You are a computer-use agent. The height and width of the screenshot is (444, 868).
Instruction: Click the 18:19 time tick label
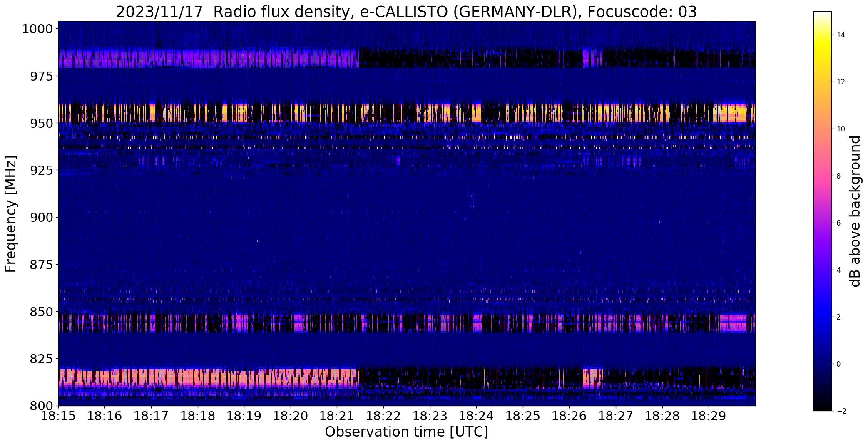pos(244,416)
